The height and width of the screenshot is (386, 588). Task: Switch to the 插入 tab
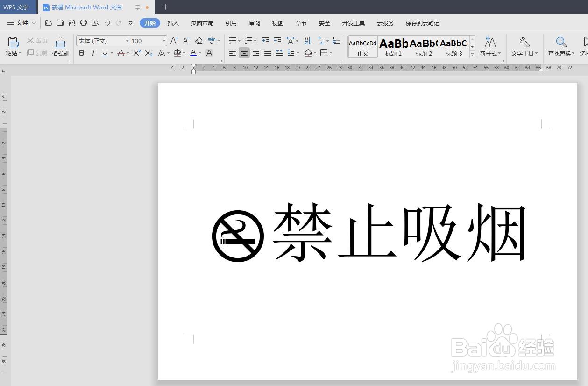[173, 23]
